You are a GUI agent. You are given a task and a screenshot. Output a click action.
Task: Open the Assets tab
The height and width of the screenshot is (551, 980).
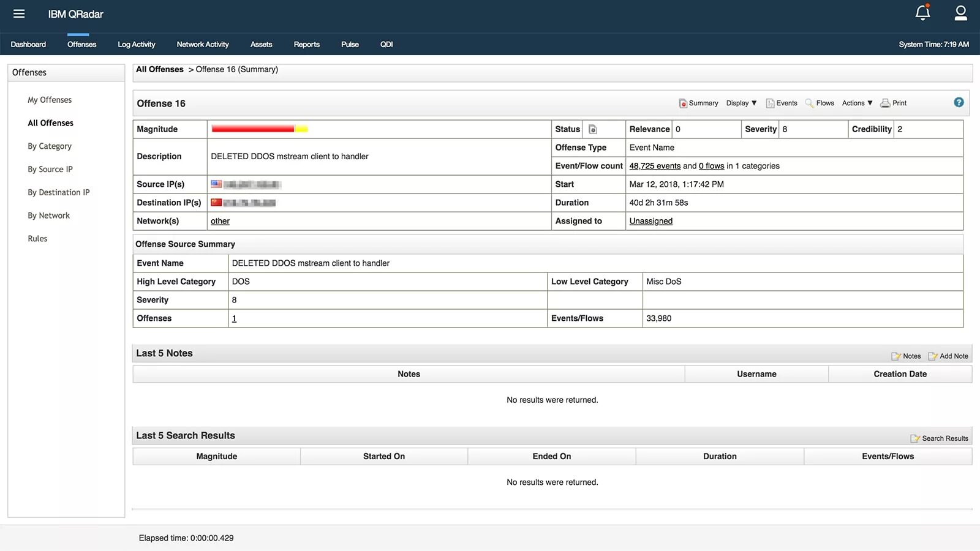click(261, 44)
